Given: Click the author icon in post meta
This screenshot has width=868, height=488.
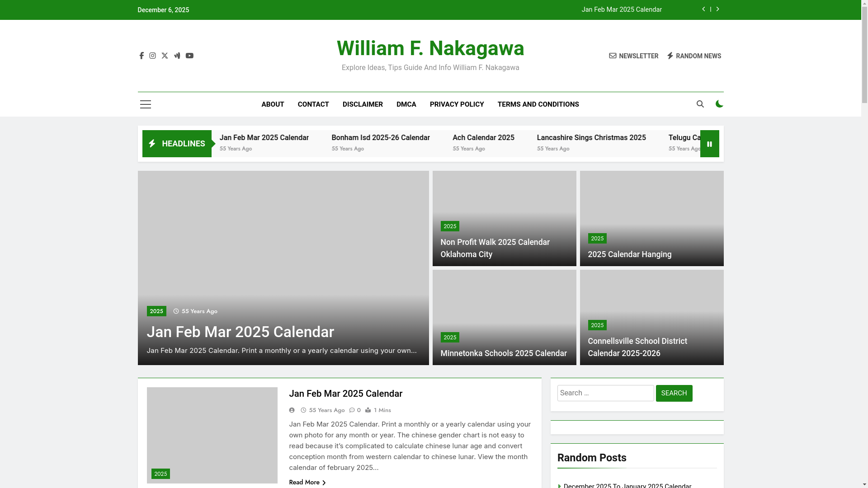Looking at the screenshot, I should coord(292,410).
